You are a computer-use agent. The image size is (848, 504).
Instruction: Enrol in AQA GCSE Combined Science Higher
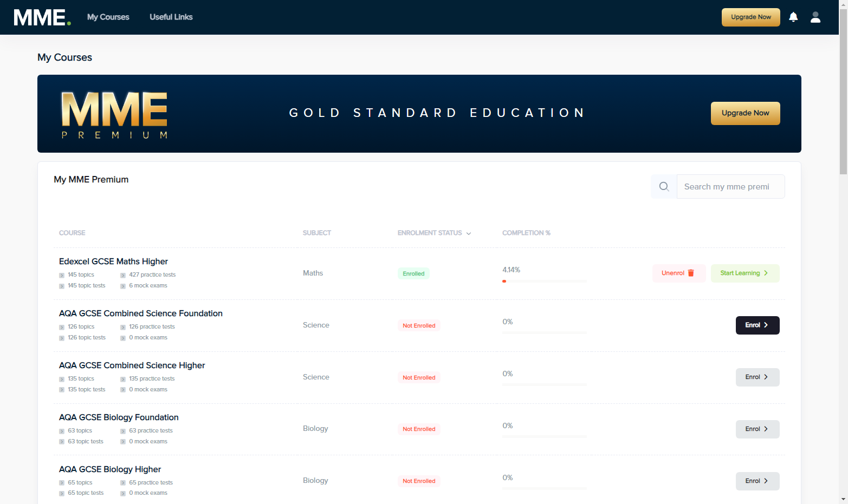click(x=758, y=377)
